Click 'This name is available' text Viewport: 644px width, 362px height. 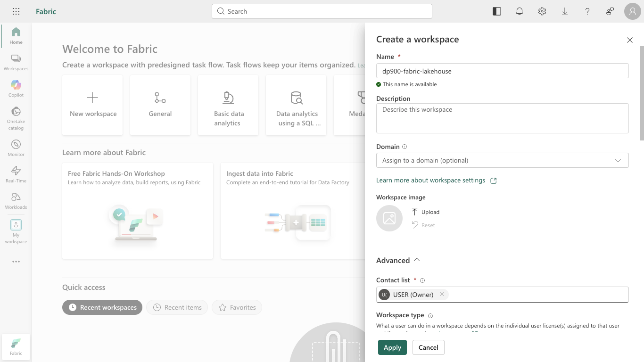coord(410,84)
